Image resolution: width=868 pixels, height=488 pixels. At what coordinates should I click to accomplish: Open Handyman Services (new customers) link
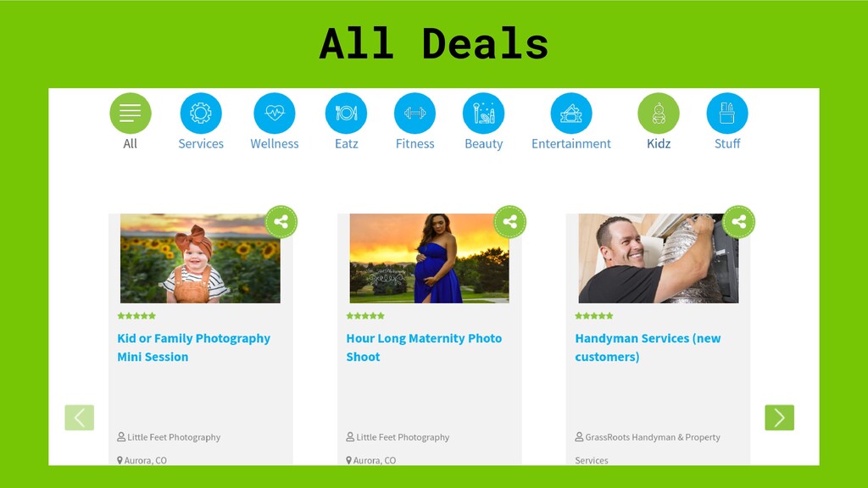[648, 347]
